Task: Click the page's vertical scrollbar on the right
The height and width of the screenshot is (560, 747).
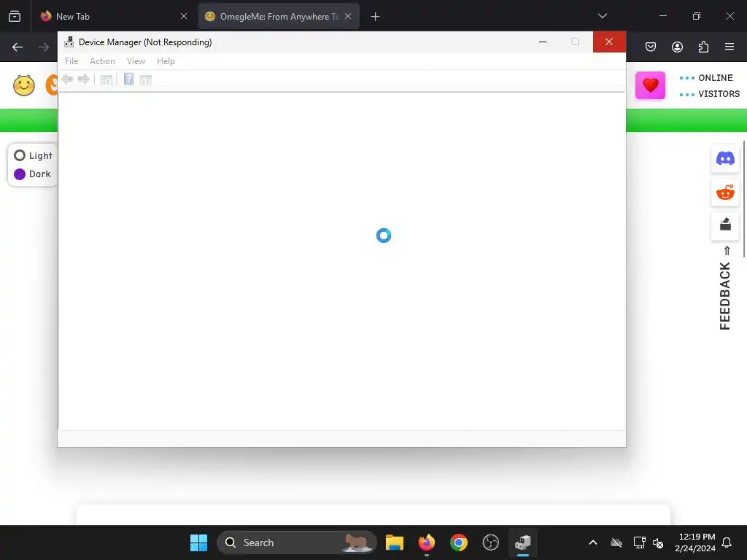Action: pyautogui.click(x=744, y=199)
